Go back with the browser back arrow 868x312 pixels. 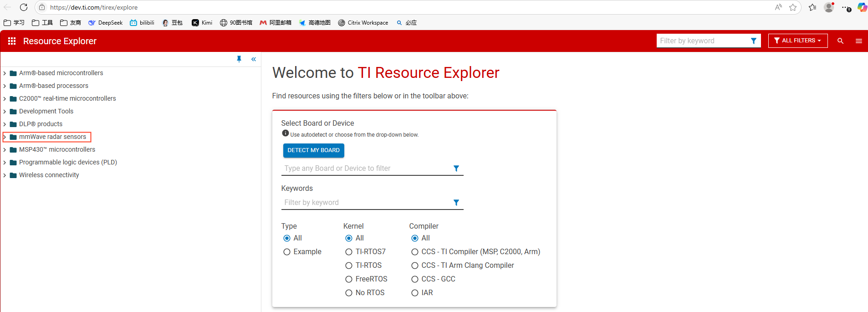click(7, 7)
